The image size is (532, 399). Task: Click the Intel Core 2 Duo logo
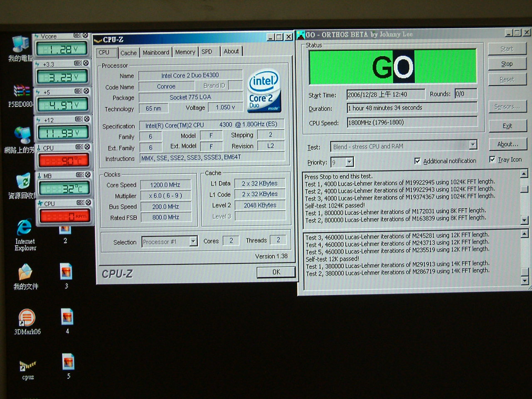pos(264,91)
